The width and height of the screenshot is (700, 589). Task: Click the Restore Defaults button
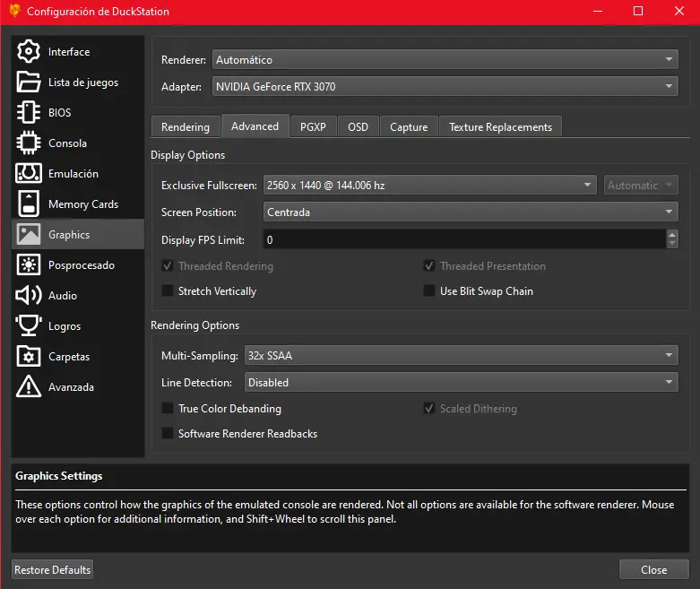pyautogui.click(x=52, y=570)
